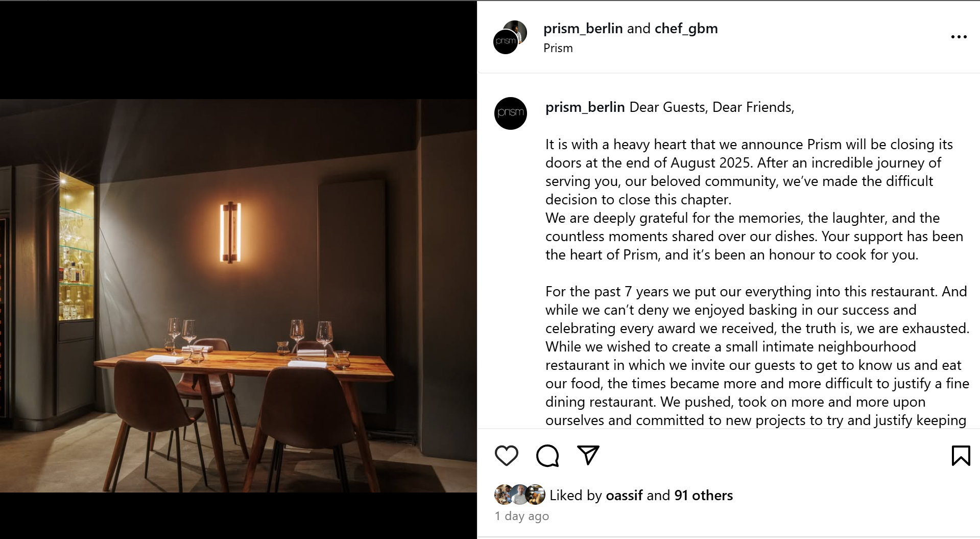Click the prism avatar beside the caption
The image size is (980, 539).
(x=510, y=113)
